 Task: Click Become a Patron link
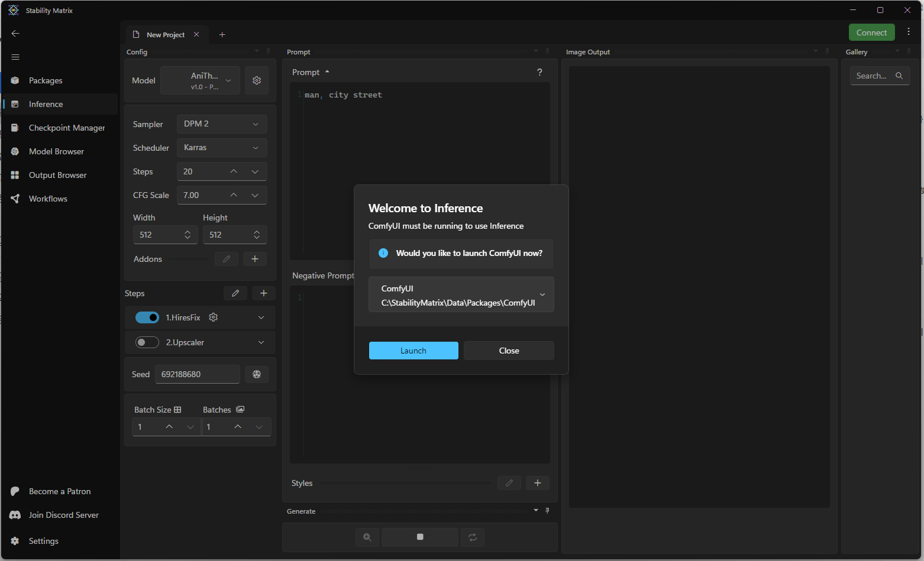[x=59, y=491]
